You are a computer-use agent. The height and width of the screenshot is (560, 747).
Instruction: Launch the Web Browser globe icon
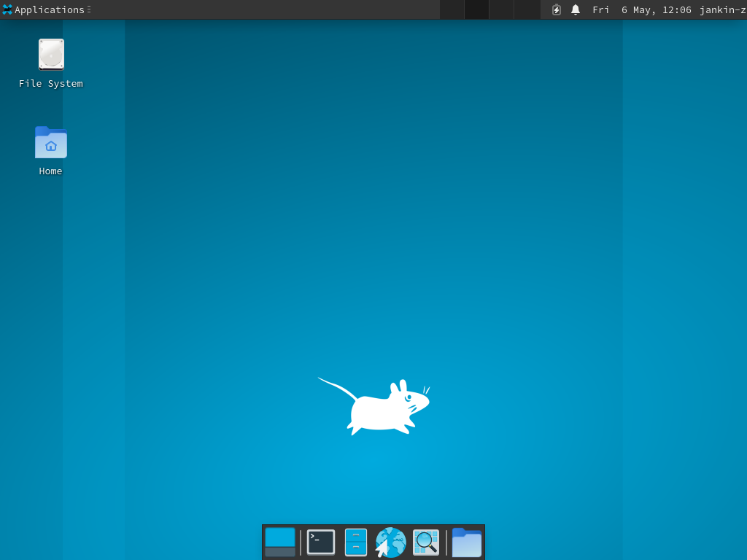tap(391, 542)
